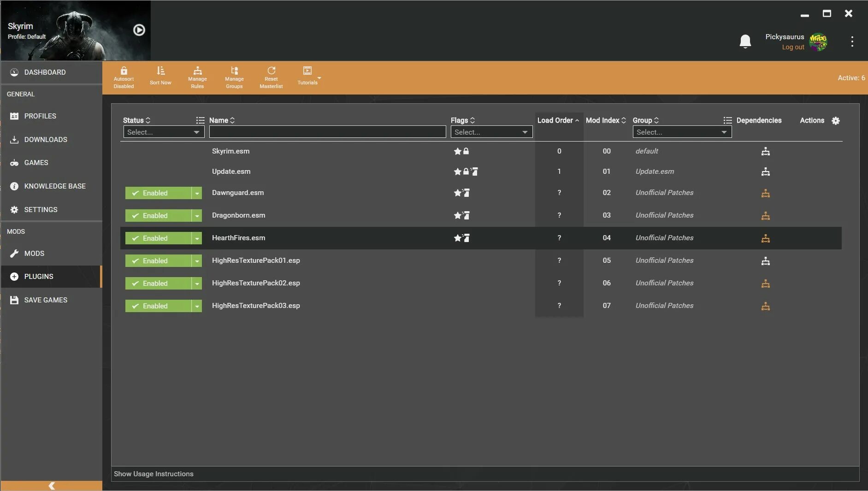
Task: Toggle Autosort from Disabled
Action: point(124,77)
